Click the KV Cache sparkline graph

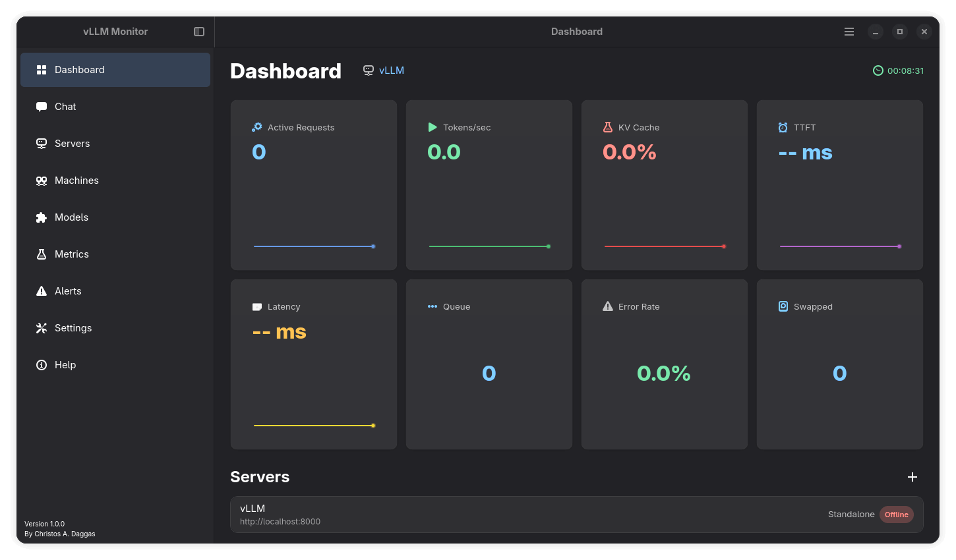click(x=665, y=246)
